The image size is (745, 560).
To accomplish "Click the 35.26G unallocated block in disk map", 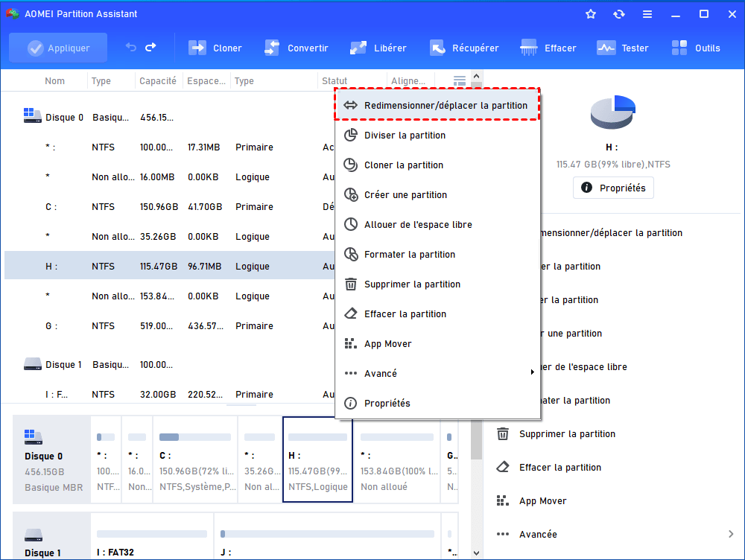I will [x=260, y=459].
